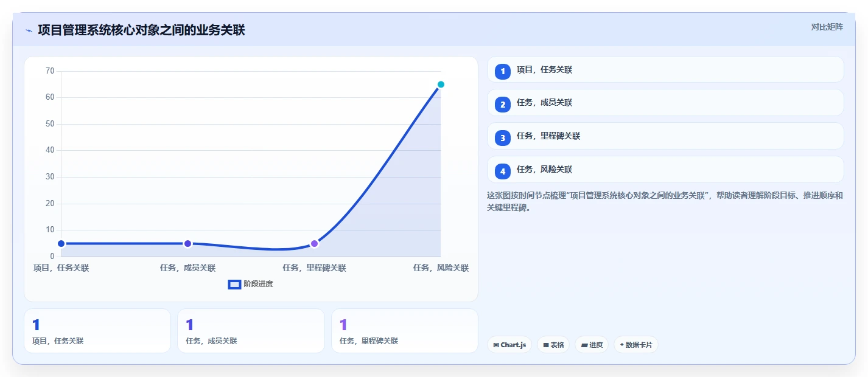Click the title 项目管理系统核心对象之间的业务关联

coord(141,30)
